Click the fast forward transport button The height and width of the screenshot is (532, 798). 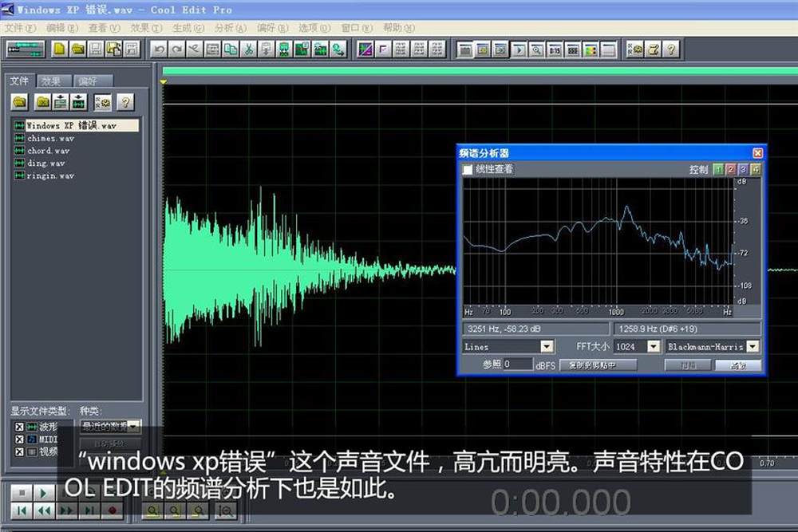coord(66,510)
